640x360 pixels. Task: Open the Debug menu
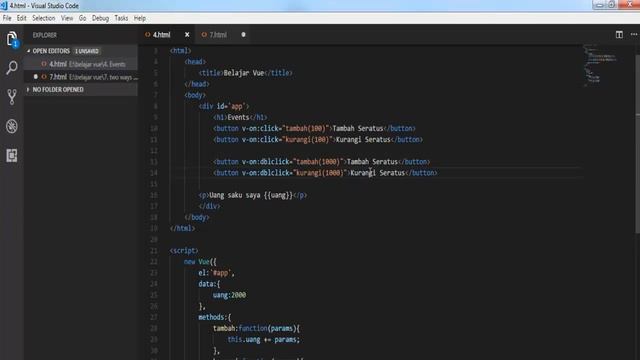100,18
